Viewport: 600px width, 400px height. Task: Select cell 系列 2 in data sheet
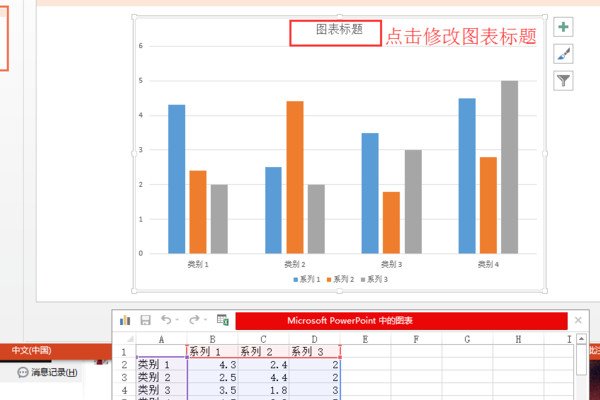[x=263, y=351]
